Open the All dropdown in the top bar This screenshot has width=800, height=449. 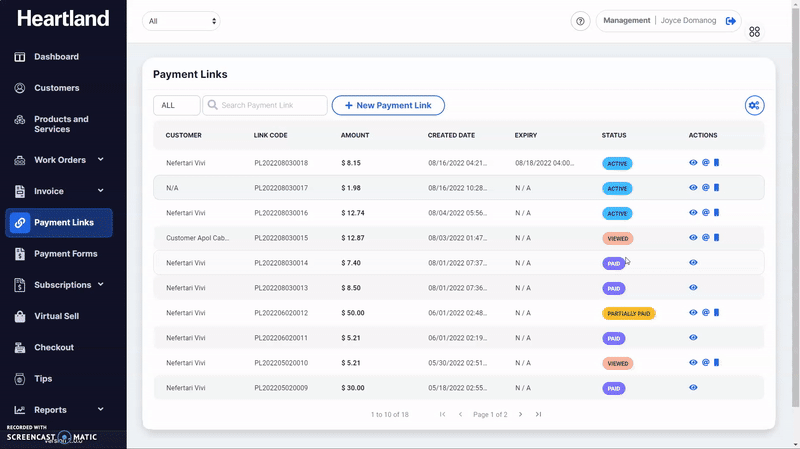click(181, 21)
